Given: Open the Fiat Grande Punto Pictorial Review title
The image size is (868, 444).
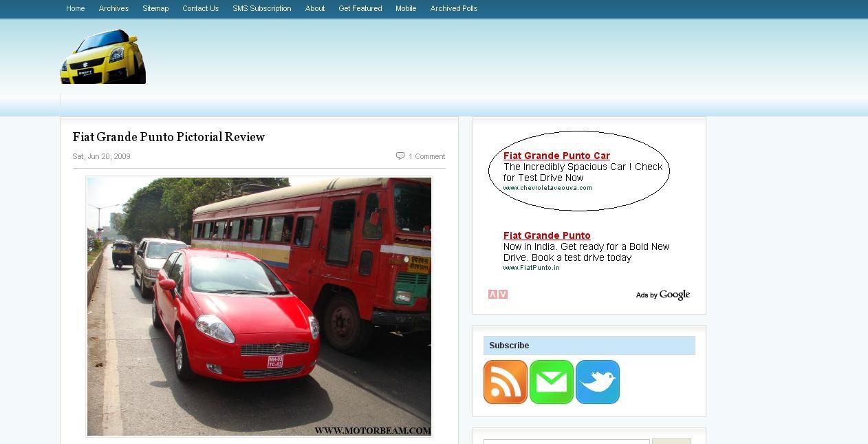Looking at the screenshot, I should coord(169,137).
